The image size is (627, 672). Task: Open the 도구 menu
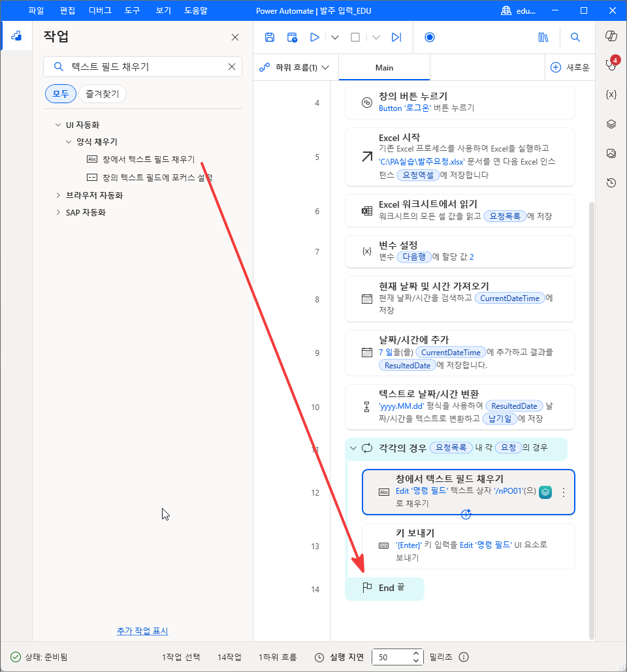[132, 10]
